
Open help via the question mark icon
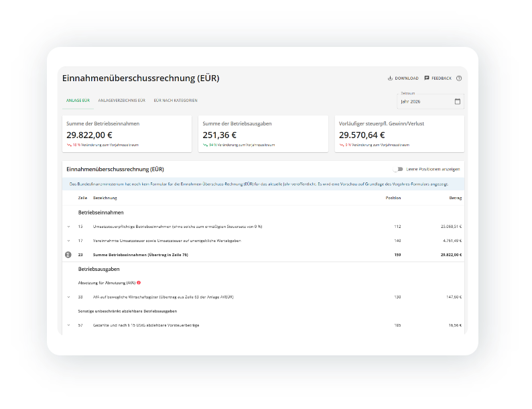click(x=459, y=78)
